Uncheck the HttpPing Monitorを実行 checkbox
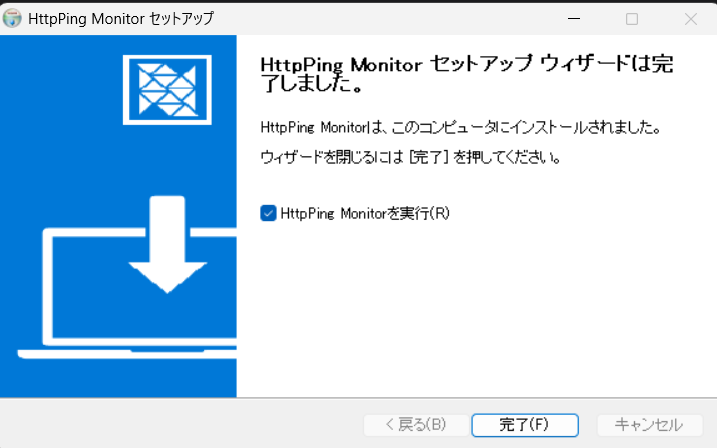717x448 pixels. tap(268, 213)
